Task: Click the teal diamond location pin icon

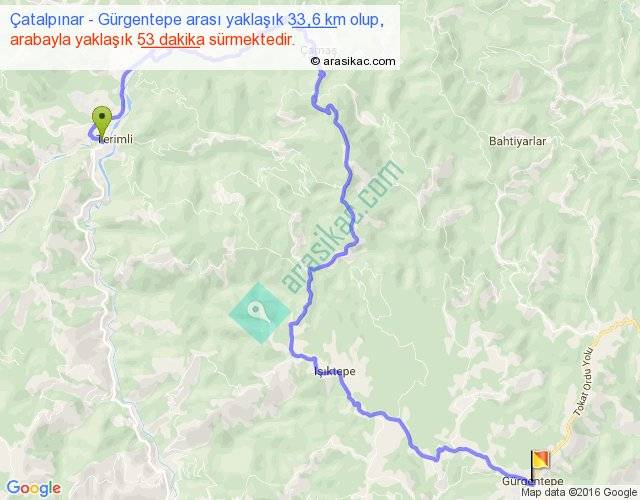Action: (259, 313)
